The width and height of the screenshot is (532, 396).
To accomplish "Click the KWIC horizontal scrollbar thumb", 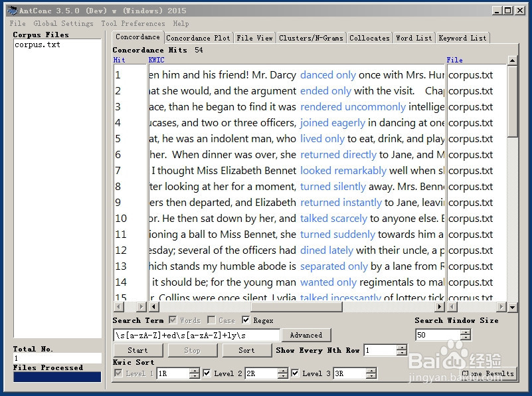I will point(296,307).
